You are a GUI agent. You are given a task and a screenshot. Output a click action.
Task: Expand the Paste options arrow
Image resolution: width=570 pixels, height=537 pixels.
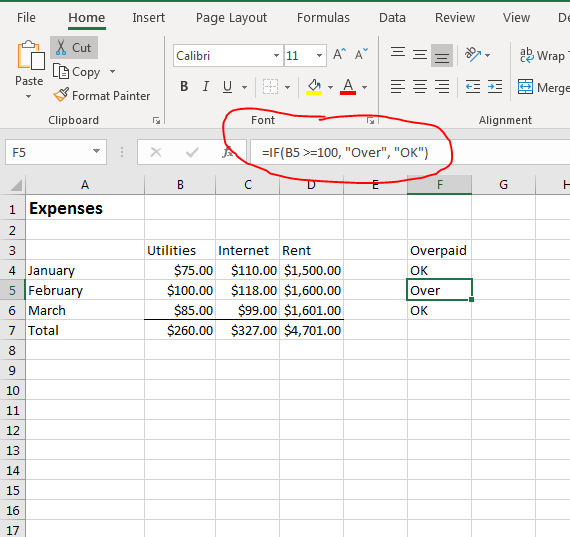coord(28,96)
